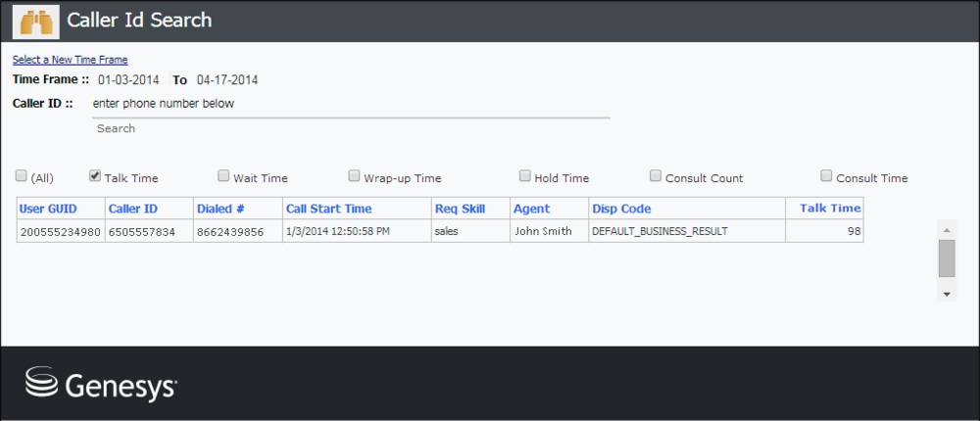Enable the (All) checkbox
Viewport: 980px width, 421px height.
point(22,176)
